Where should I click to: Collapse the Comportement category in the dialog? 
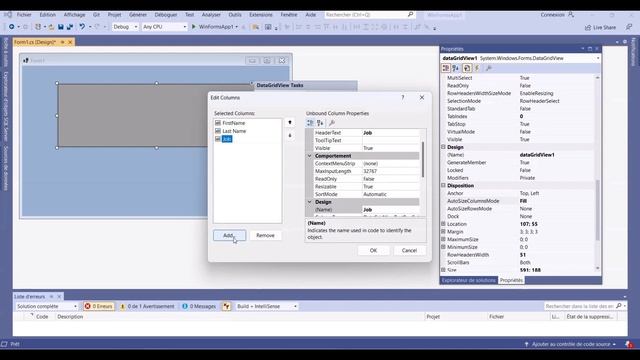pos(309,156)
